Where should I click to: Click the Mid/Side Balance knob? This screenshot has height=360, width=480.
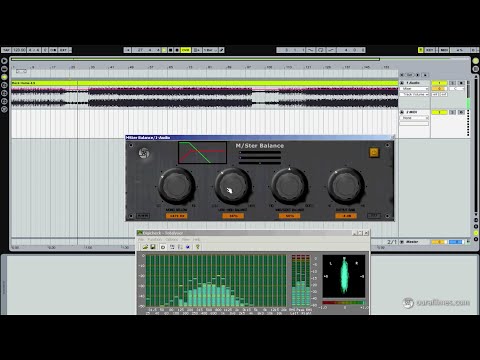289,186
